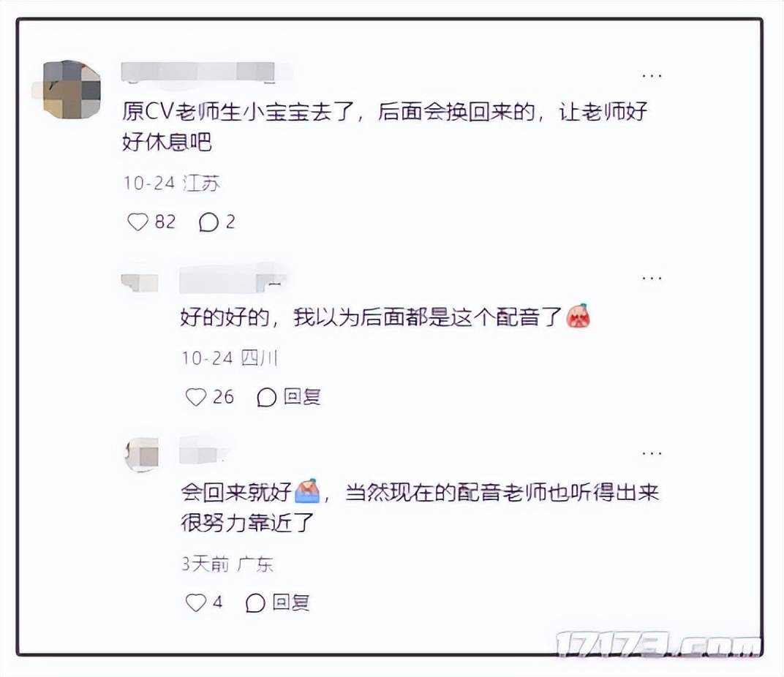The width and height of the screenshot is (784, 677).
Task: Like the comment with 82 likes
Action: (x=138, y=222)
